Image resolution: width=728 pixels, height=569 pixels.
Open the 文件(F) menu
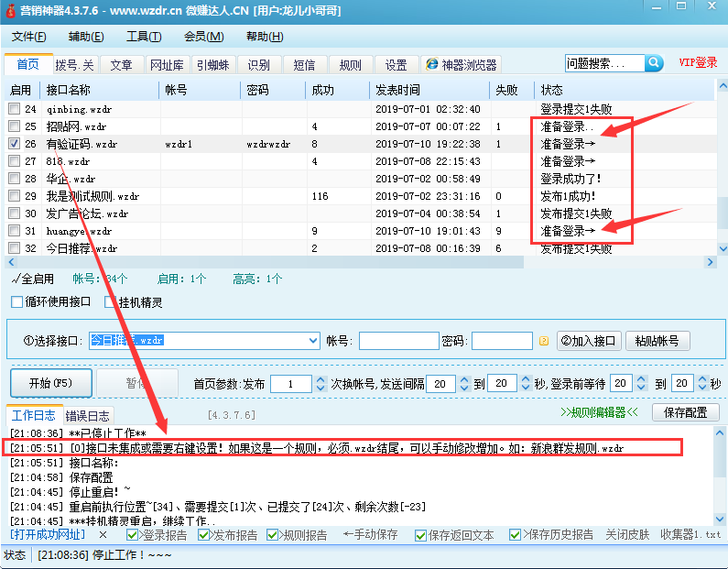pos(28,37)
